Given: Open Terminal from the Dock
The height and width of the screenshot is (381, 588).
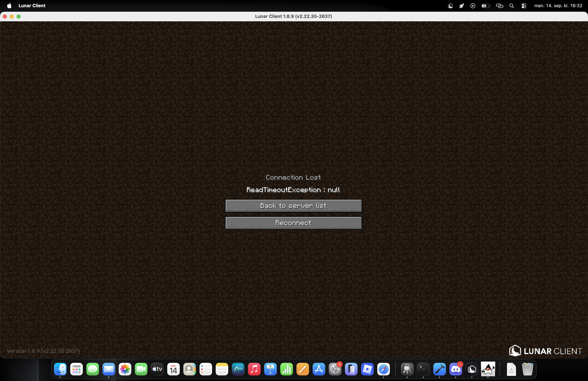Looking at the screenshot, I should (x=423, y=369).
